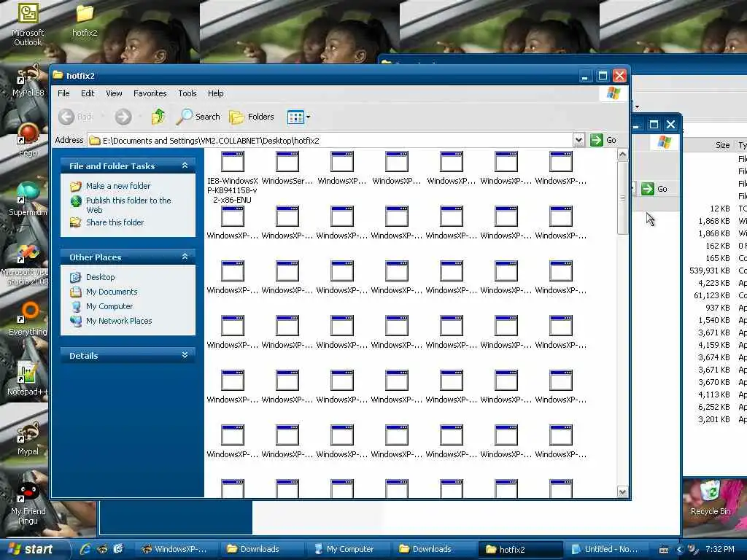Go to My Network Places
Screen dimensions: 747x560
[x=119, y=321]
